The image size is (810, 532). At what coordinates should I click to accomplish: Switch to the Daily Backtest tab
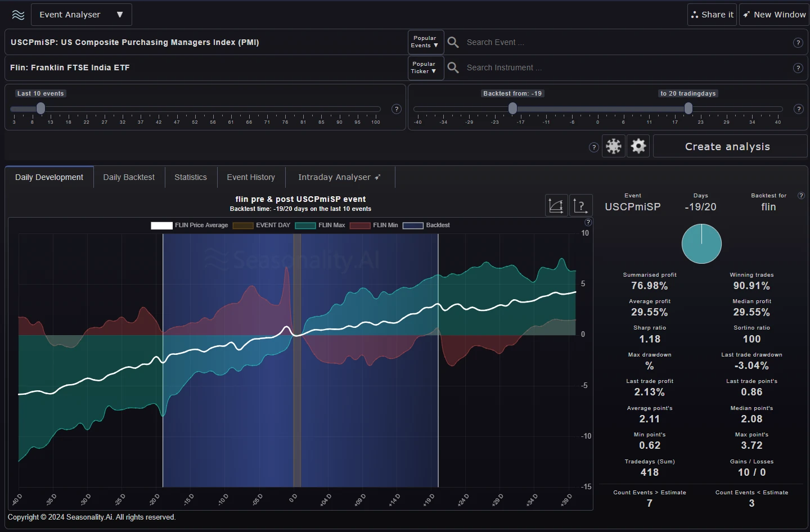point(129,177)
